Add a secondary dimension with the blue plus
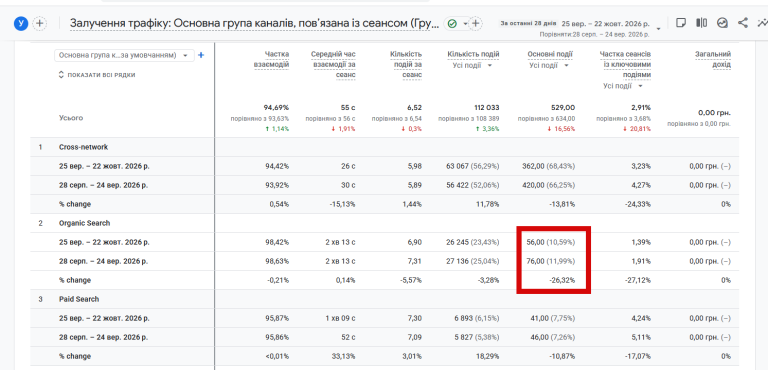768x370 pixels. point(200,55)
